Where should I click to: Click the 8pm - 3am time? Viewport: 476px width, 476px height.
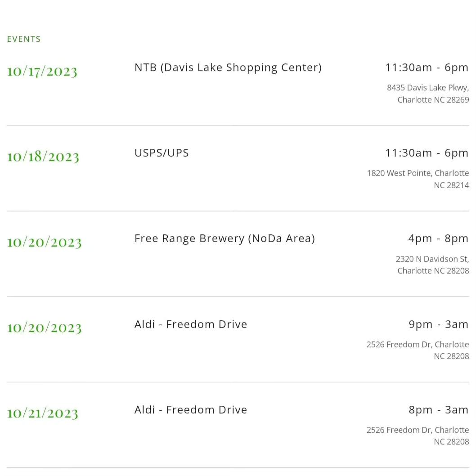click(x=438, y=410)
